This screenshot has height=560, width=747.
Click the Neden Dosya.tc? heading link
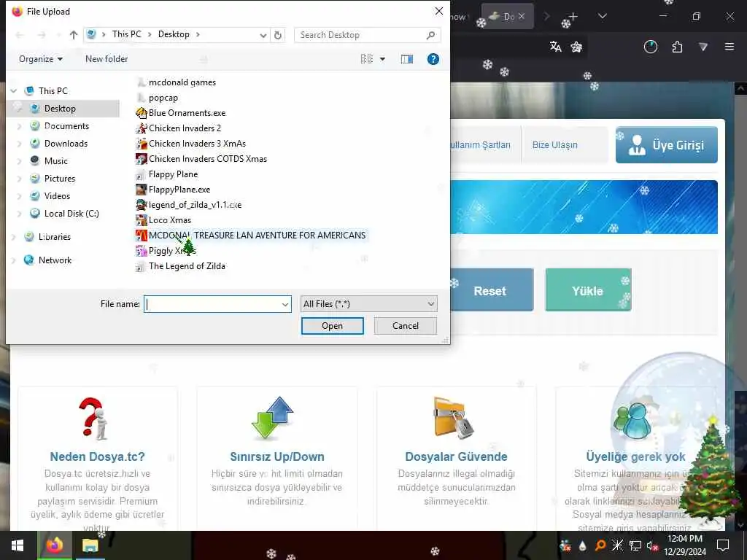97,456
